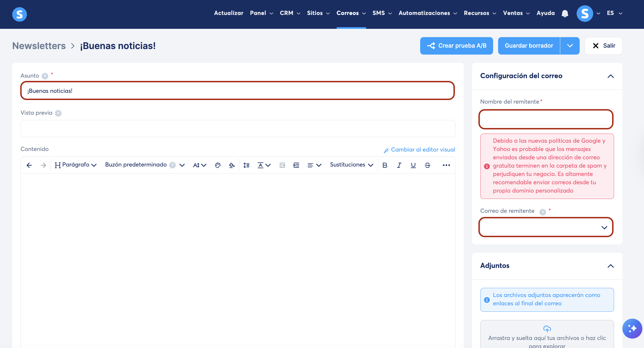
Task: Open the Parágrafo heading dropdown
Action: (76, 165)
